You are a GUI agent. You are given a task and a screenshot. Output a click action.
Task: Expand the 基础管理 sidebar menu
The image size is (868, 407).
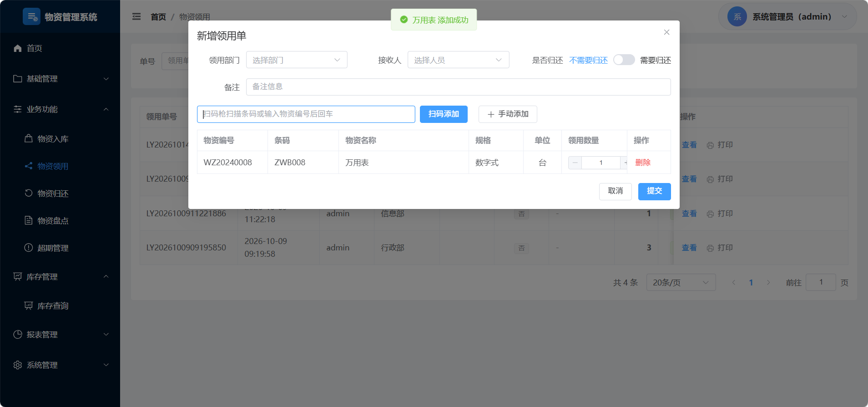(60, 79)
